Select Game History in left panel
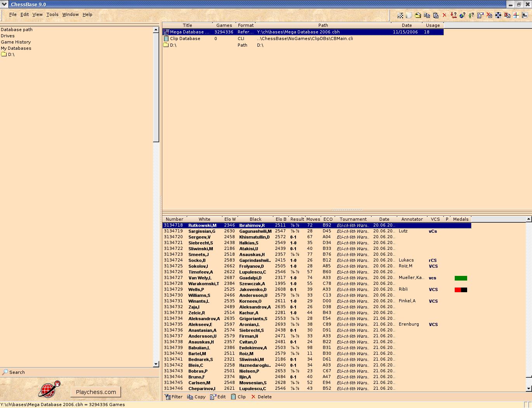 [16, 42]
